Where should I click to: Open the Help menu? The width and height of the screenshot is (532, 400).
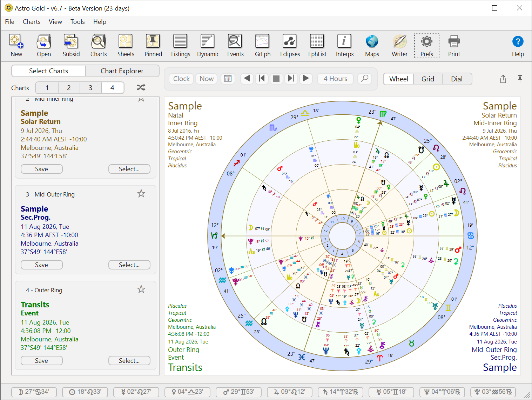coord(100,22)
